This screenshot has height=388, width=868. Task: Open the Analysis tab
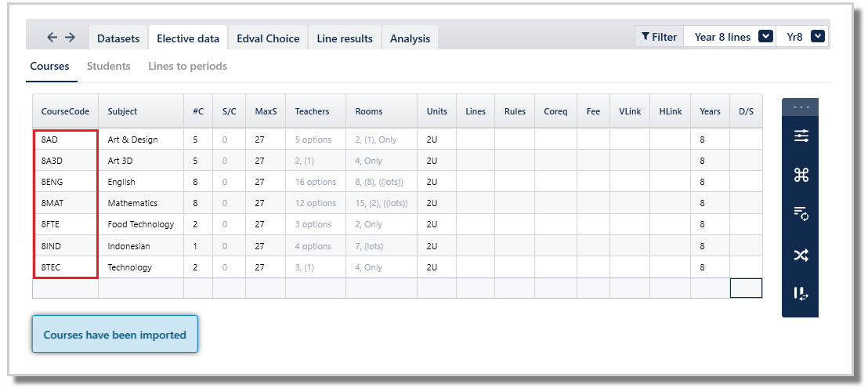[x=410, y=38]
